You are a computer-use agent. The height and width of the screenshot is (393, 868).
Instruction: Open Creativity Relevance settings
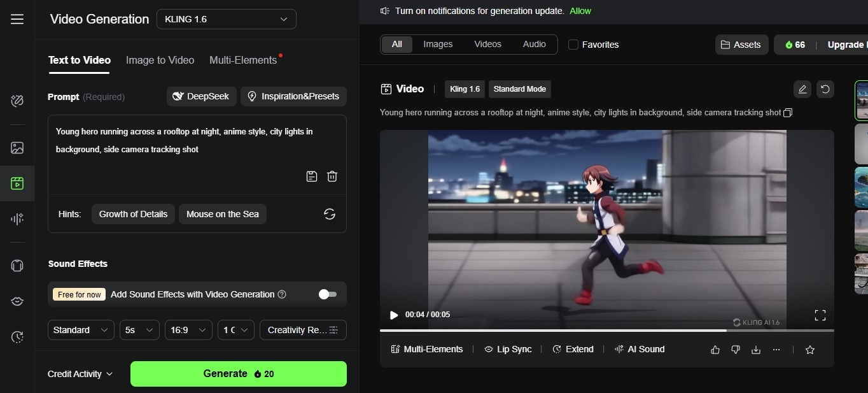tap(303, 330)
